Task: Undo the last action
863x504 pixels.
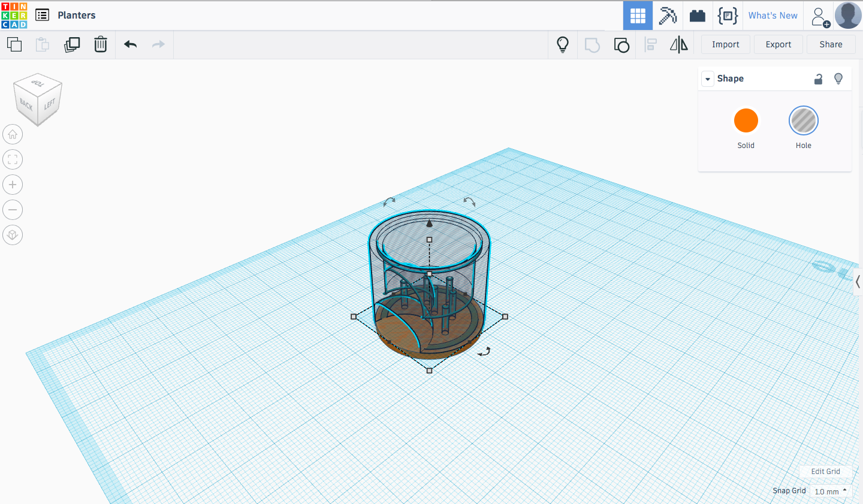Action: click(x=131, y=44)
